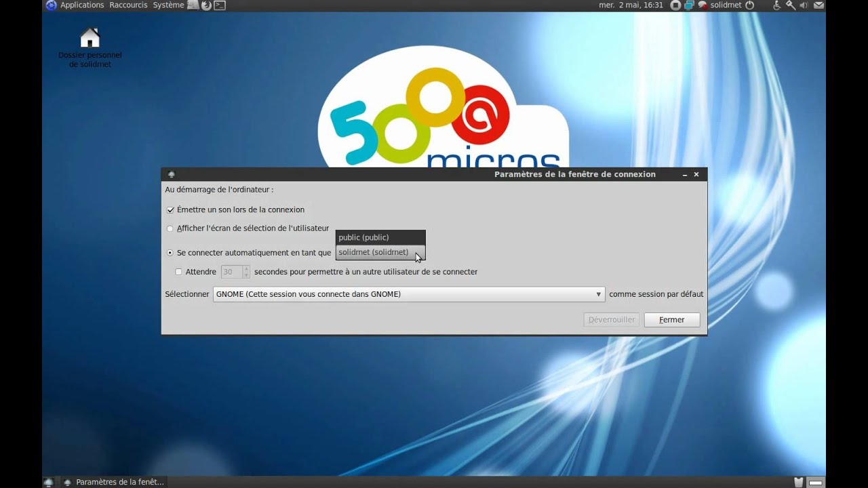Click the Attendre seconds spin arrows
868x488 pixels.
click(x=246, y=272)
